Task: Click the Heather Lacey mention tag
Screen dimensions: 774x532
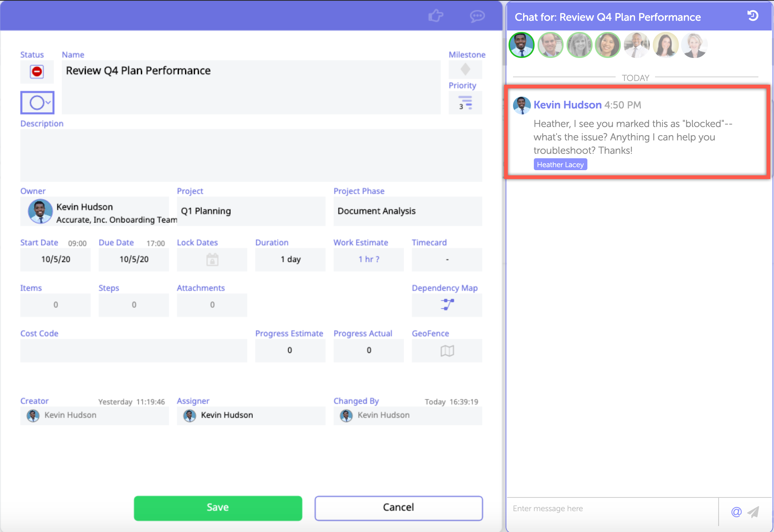Action: click(560, 165)
